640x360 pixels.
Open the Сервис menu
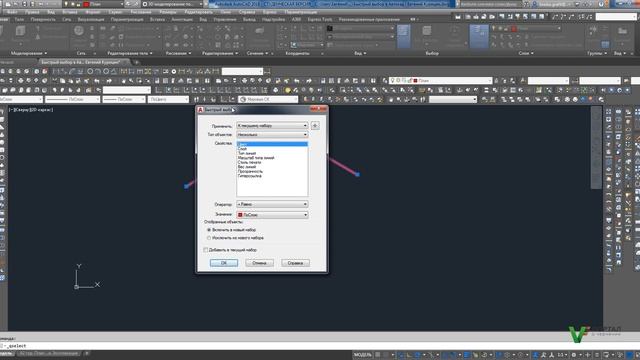tap(116, 12)
